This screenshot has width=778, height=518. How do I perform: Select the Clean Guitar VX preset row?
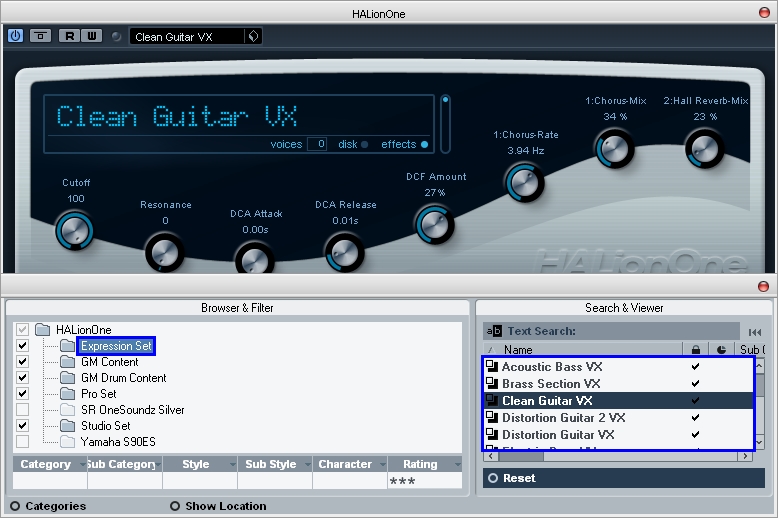(618, 400)
